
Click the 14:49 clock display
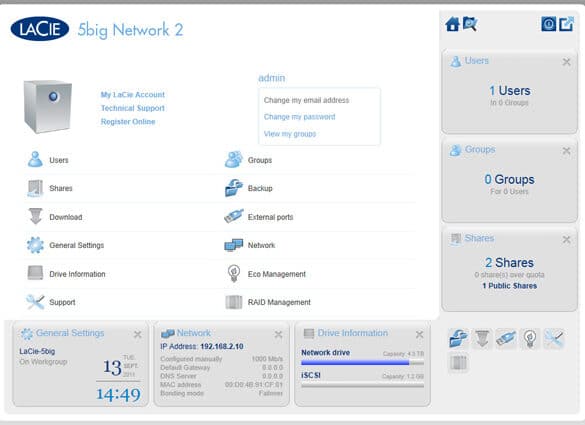[x=119, y=394]
